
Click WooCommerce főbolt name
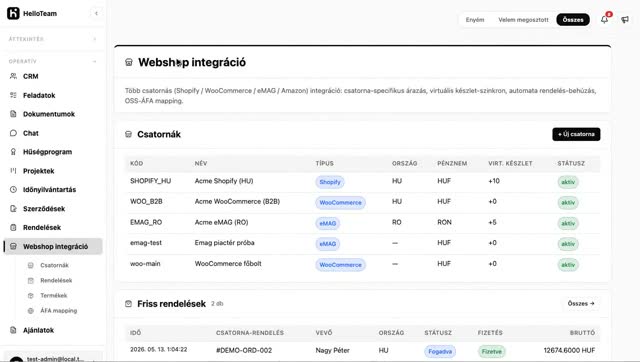228,264
